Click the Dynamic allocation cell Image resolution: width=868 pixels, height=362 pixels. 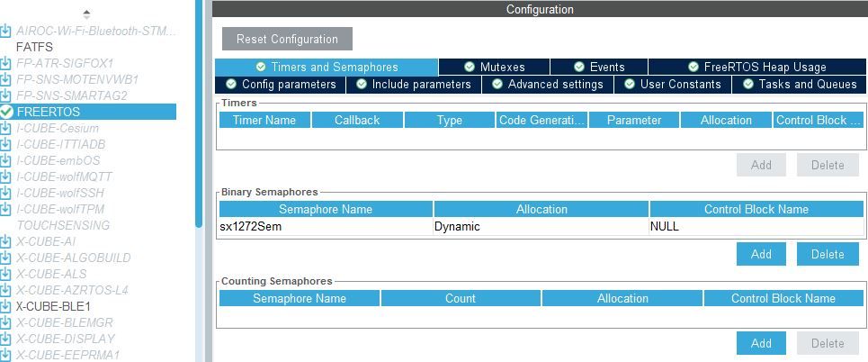[x=541, y=226]
